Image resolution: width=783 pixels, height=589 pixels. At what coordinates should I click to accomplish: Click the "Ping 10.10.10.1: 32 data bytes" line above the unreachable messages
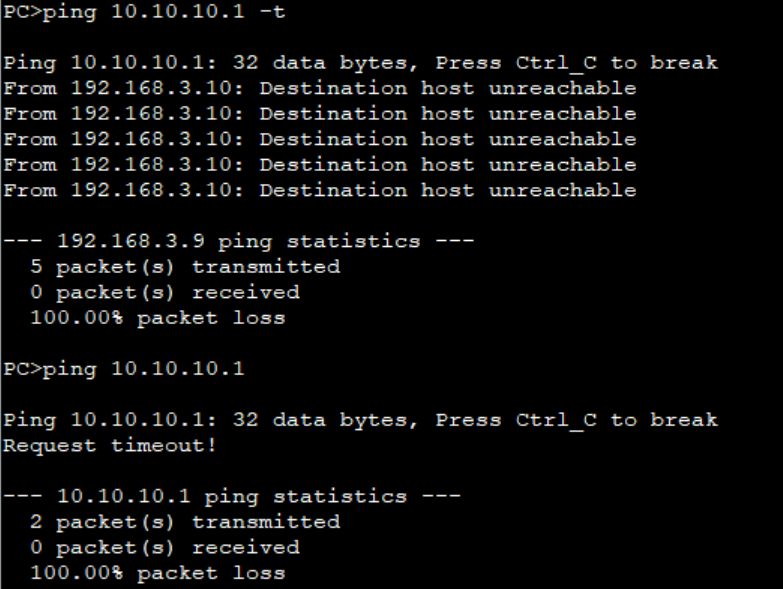(x=361, y=63)
